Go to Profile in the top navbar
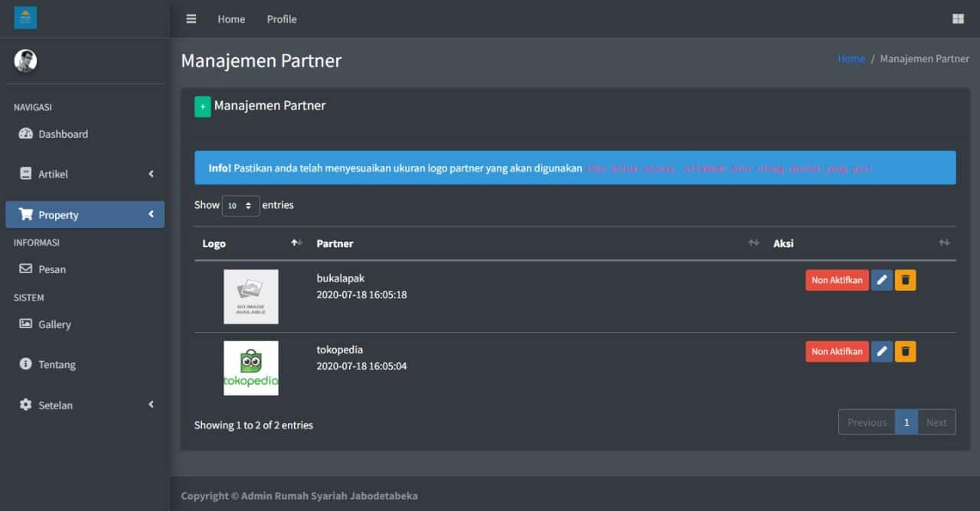 point(281,19)
